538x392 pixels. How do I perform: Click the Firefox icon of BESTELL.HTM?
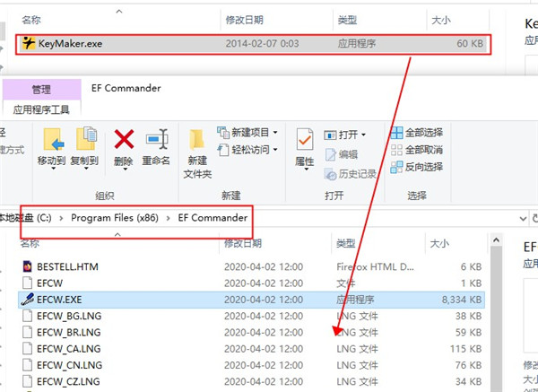[28, 266]
